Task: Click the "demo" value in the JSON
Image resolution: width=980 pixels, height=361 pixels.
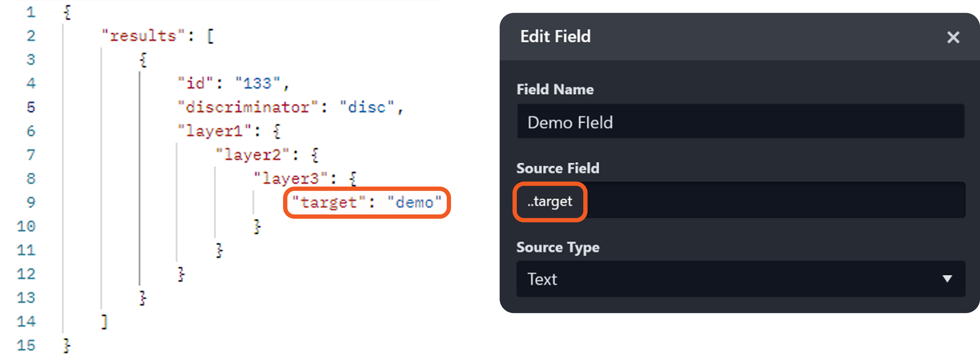Action: coord(414,202)
